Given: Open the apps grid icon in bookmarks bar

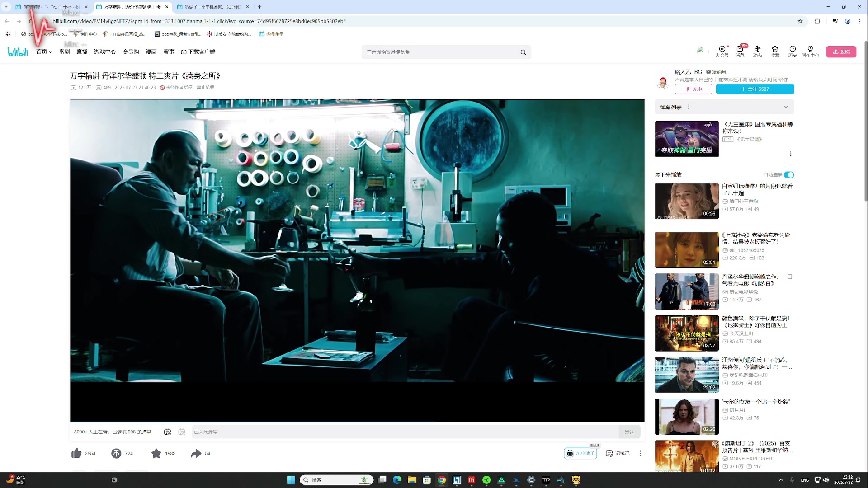Looking at the screenshot, I should pos(8,34).
